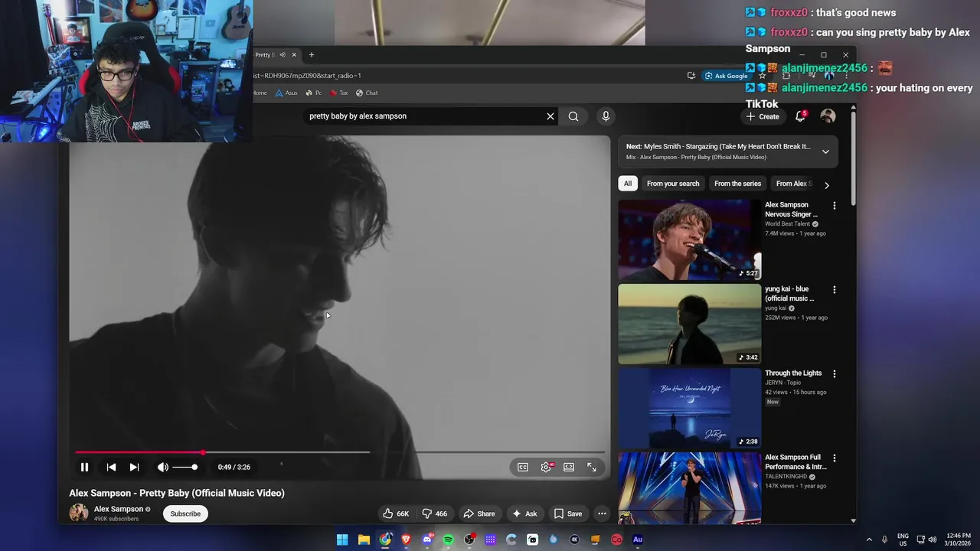Select the From your search chip
The width and height of the screenshot is (980, 551).
673,184
